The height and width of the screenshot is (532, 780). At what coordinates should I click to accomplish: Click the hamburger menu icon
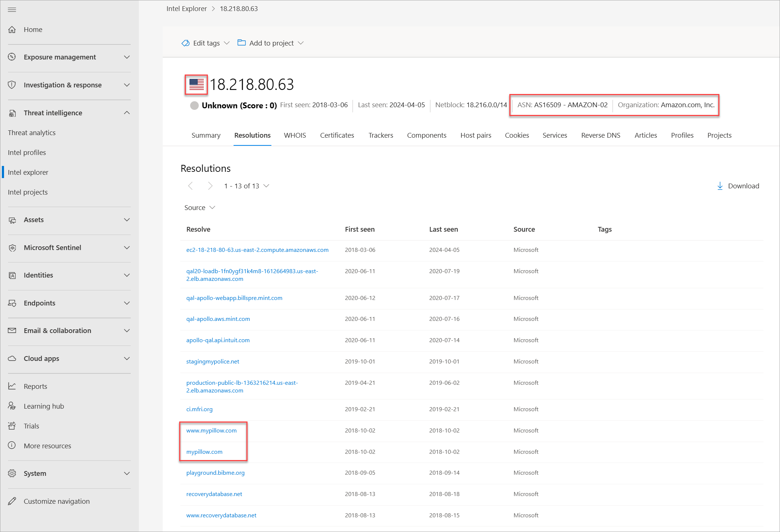pyautogui.click(x=12, y=10)
